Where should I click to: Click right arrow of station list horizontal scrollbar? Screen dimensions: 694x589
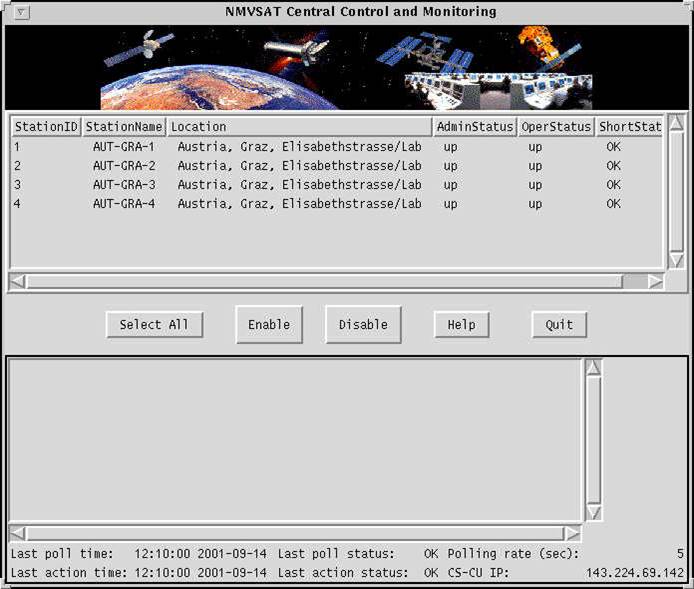[x=655, y=281]
